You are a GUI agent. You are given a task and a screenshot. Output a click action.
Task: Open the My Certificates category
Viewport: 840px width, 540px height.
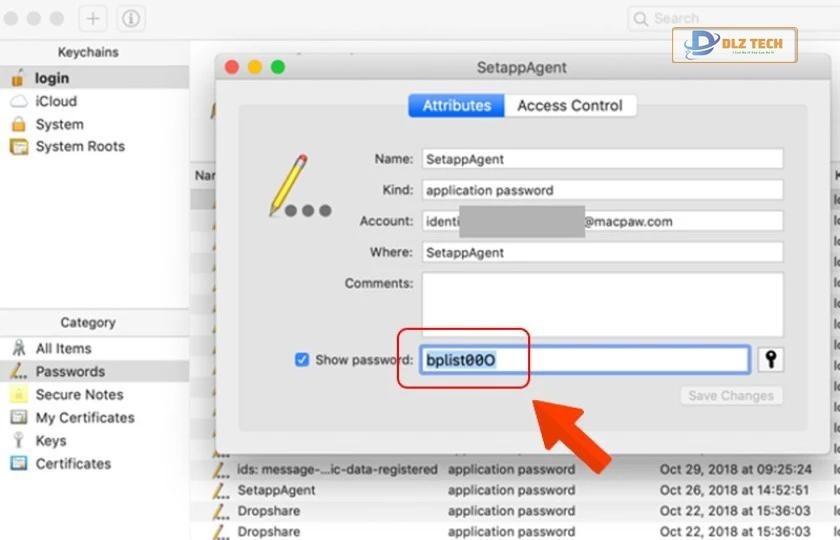[84, 418]
